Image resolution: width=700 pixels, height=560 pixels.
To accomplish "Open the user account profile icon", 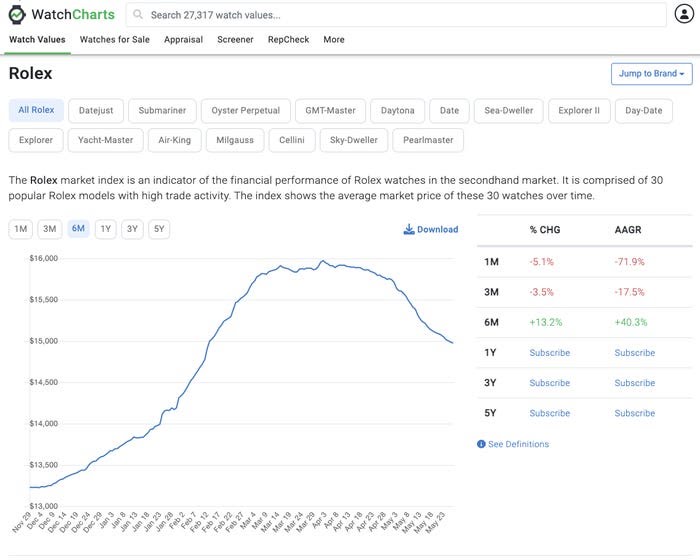I will (x=683, y=14).
